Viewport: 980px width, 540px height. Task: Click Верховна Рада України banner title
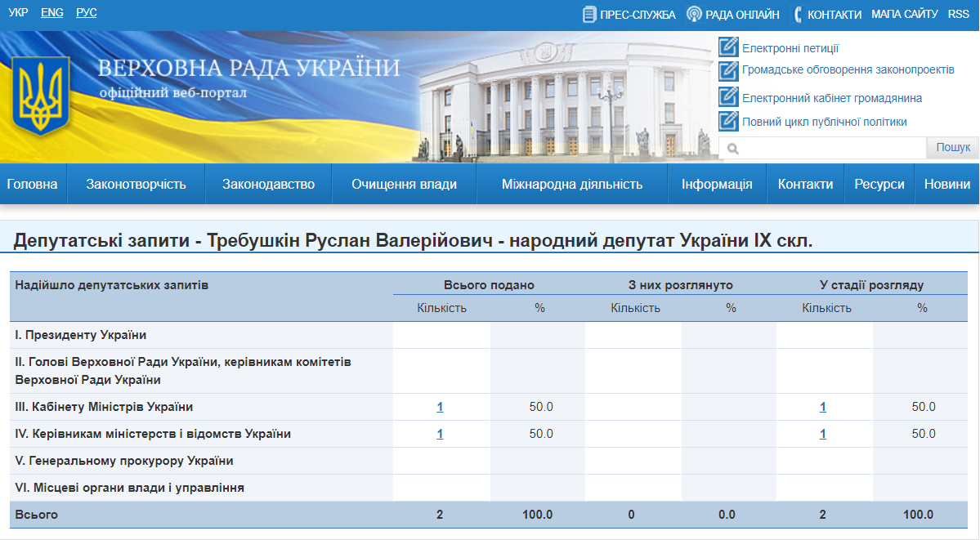coord(248,68)
